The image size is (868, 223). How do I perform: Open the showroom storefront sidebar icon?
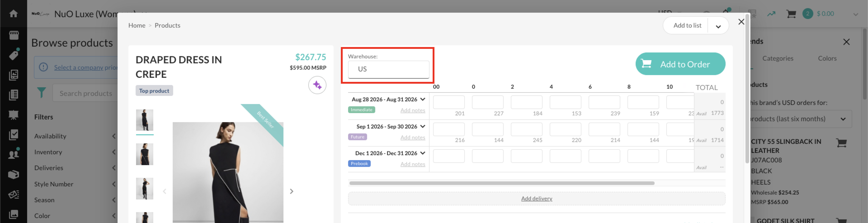[x=14, y=35]
